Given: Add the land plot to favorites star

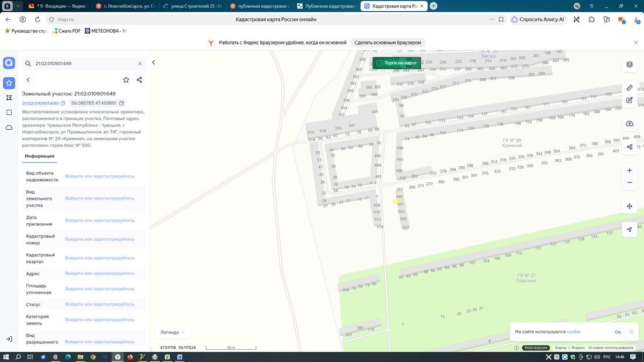Looking at the screenshot, I should 126,80.
